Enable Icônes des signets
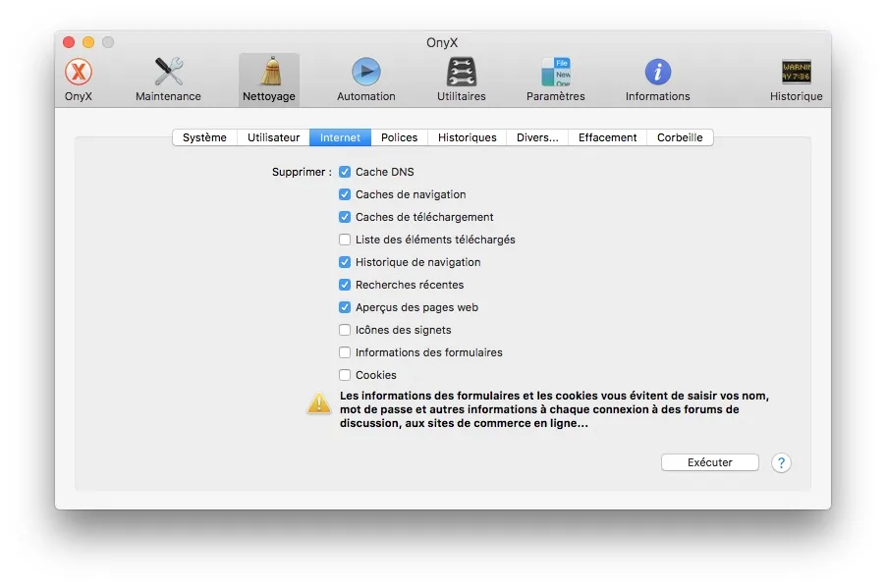Viewport: 886px width, 588px height. (345, 330)
